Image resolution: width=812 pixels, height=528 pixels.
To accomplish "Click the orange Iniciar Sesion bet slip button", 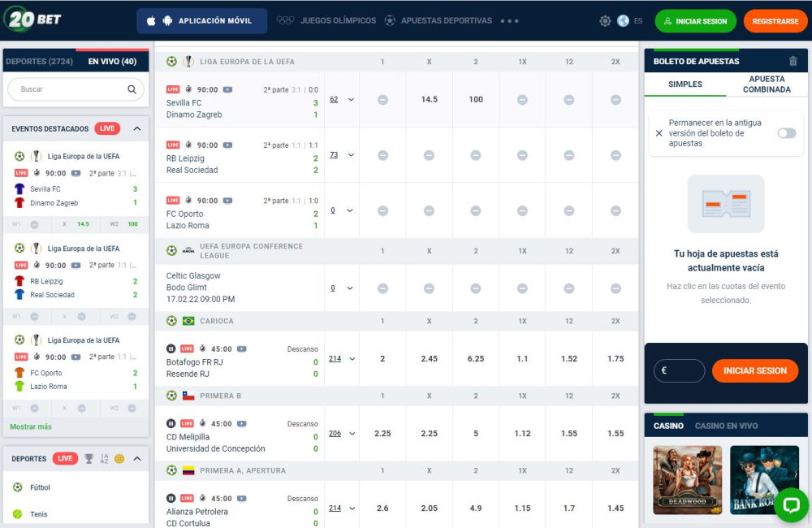I will coord(755,371).
